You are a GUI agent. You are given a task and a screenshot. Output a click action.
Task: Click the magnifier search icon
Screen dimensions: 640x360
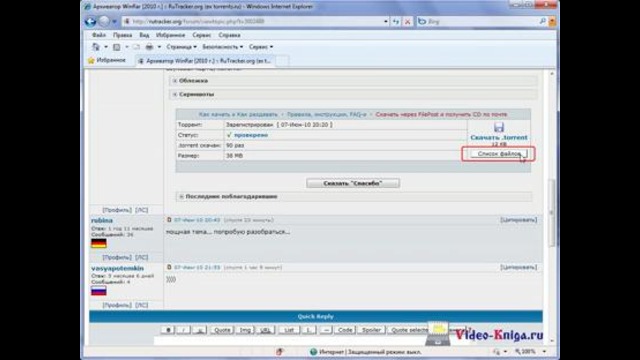(542, 21)
